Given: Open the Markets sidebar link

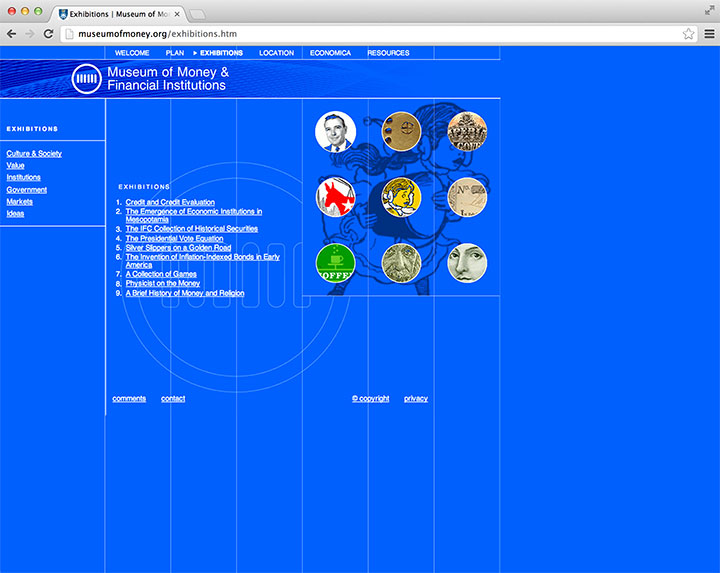Looking at the screenshot, I should point(19,202).
